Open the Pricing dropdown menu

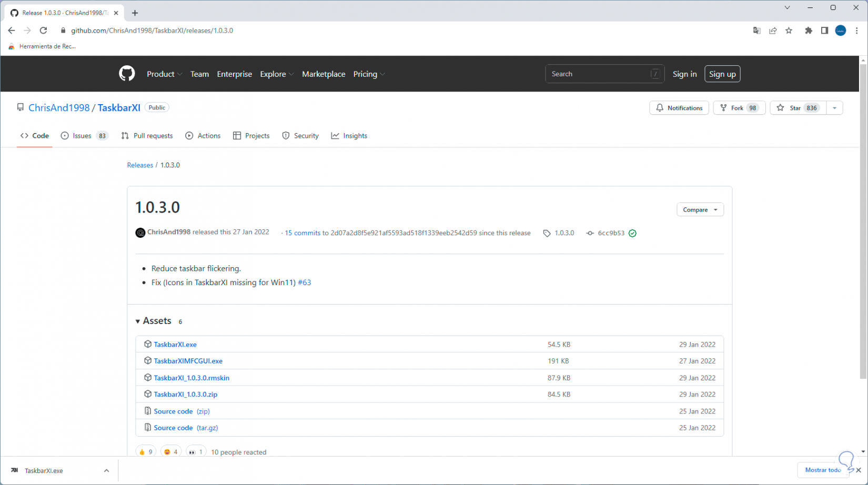(x=369, y=74)
